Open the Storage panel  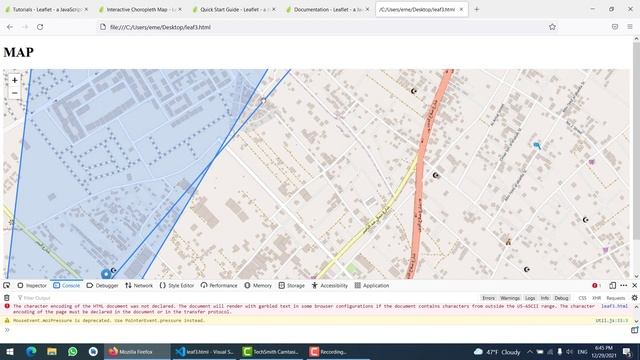coord(291,285)
